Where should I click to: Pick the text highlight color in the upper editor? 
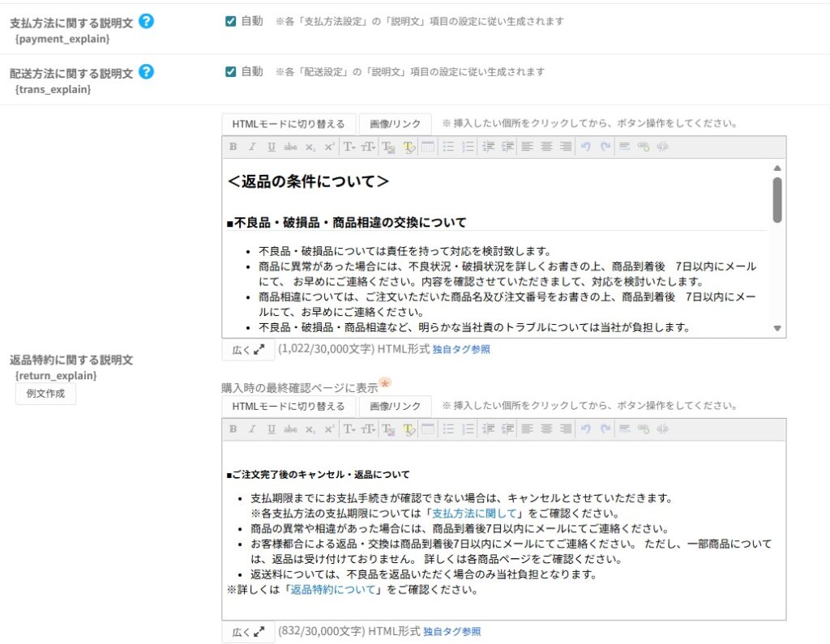pyautogui.click(x=409, y=147)
